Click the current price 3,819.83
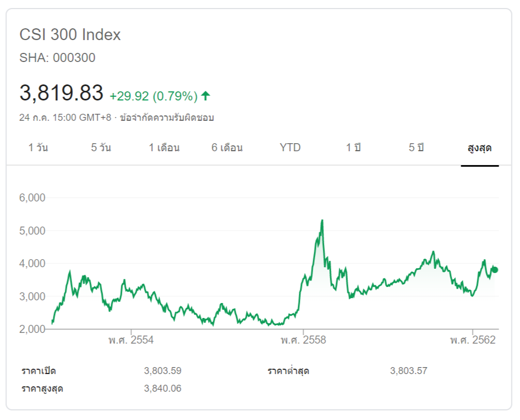 click(61, 93)
